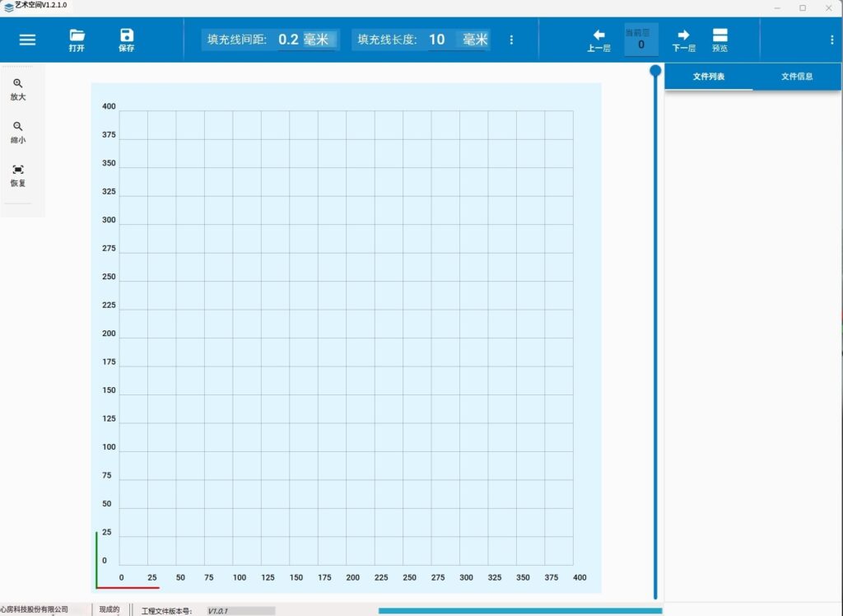Click the fill line length 10 field
Viewport: 843px width, 616px height.
pos(436,40)
